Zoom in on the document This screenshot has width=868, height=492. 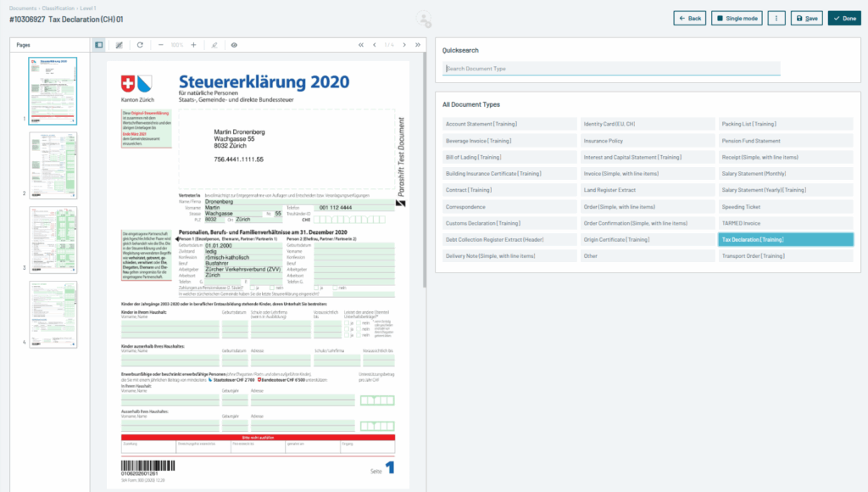[x=194, y=45]
